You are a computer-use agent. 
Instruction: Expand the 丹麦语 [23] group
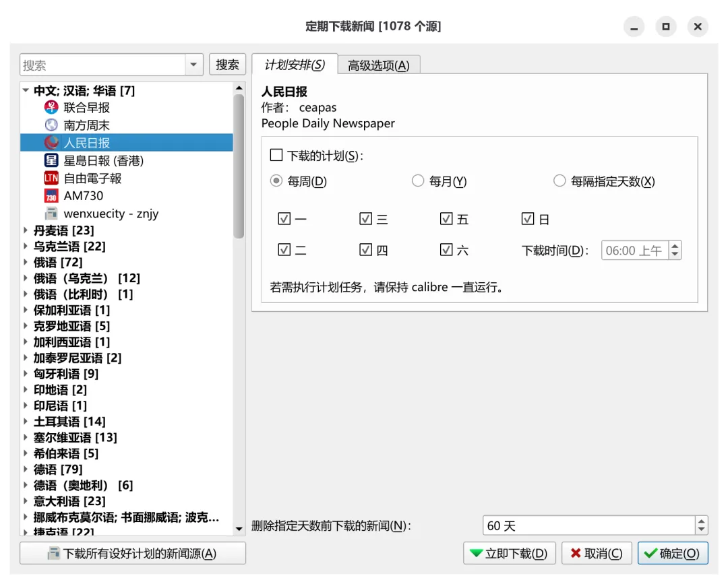[x=26, y=230]
